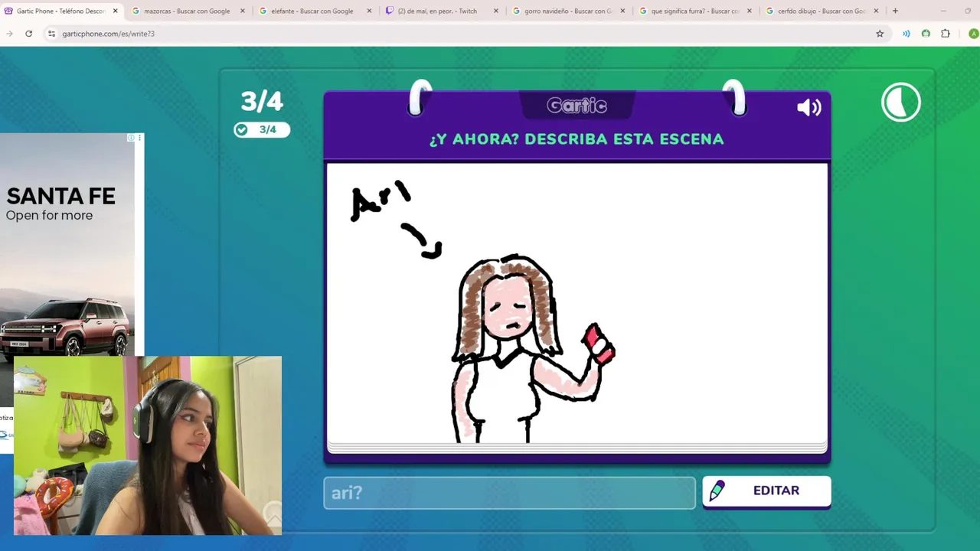Screen dimensions: 980x551
Task: Close the cerfdo dibujo tab
Action: (876, 11)
